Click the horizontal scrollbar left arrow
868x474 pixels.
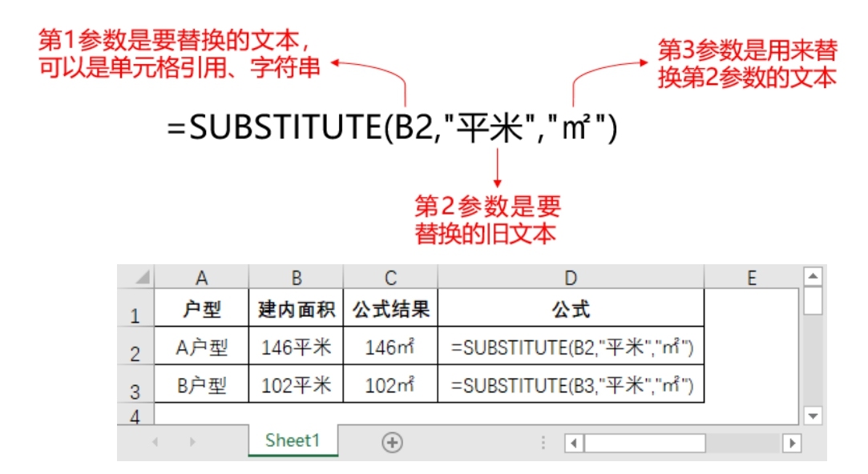pyautogui.click(x=574, y=443)
